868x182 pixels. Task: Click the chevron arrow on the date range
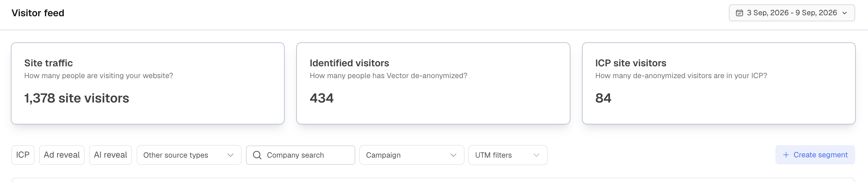(x=845, y=13)
